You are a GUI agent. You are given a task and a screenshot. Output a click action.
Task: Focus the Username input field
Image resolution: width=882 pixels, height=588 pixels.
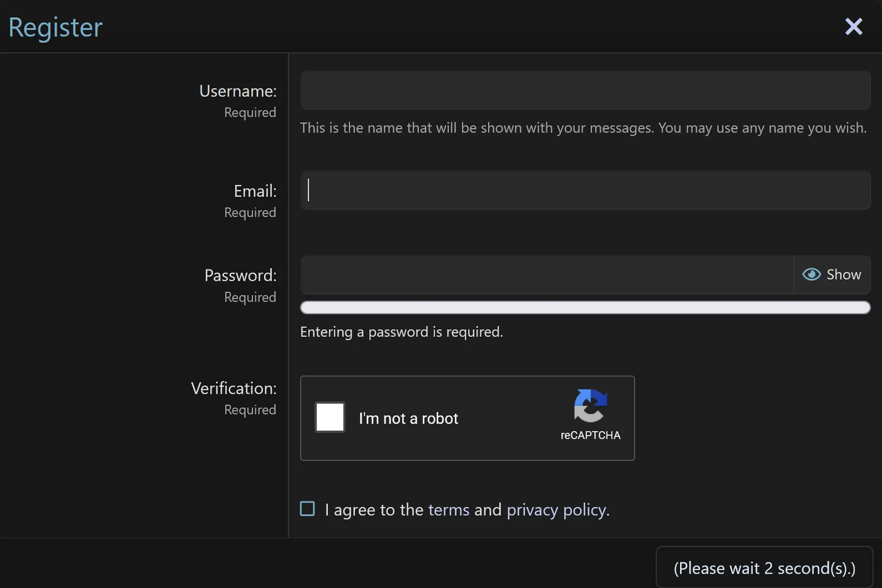click(x=586, y=90)
